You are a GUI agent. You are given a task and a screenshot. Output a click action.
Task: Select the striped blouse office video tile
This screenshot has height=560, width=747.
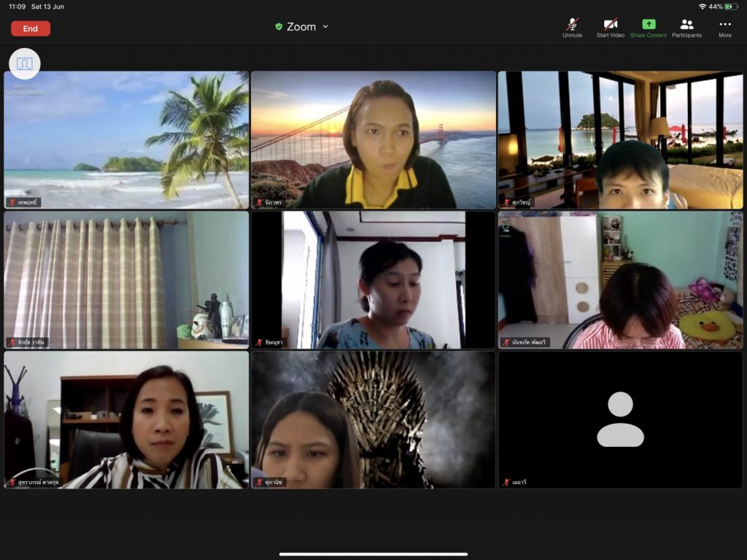click(x=126, y=420)
